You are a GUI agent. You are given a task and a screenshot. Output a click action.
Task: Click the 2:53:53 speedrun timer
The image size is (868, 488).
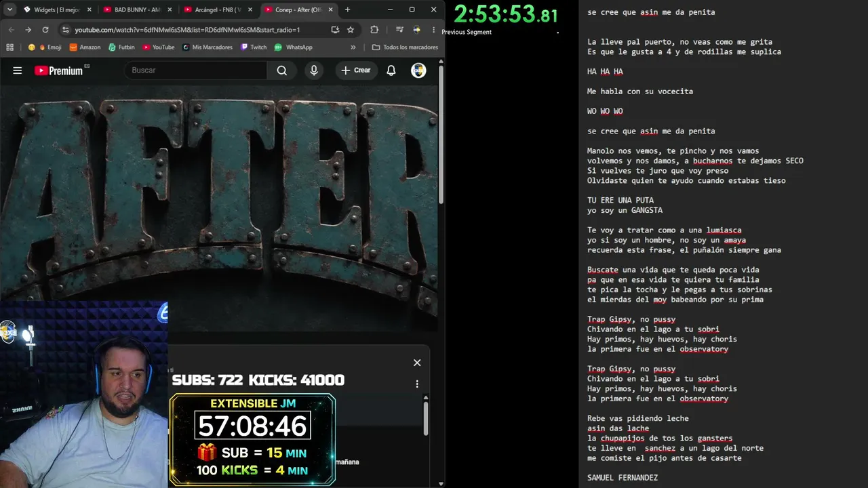click(506, 14)
